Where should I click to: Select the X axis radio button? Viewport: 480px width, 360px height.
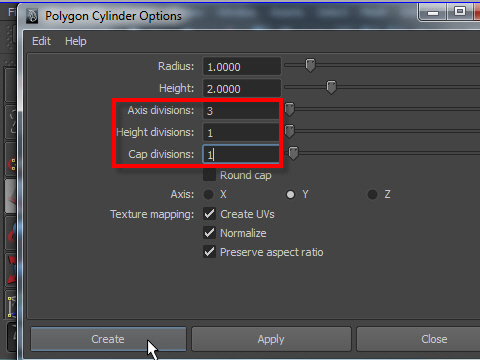coord(209,194)
